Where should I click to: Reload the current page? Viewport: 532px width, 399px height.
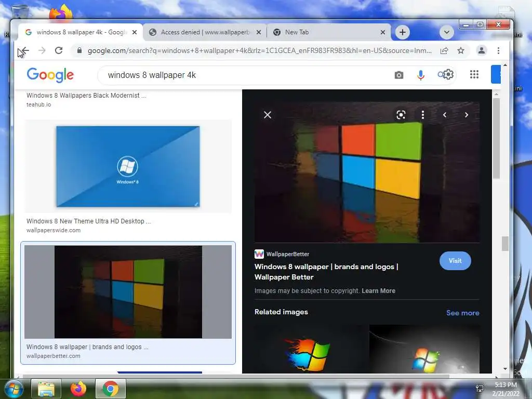[59, 50]
